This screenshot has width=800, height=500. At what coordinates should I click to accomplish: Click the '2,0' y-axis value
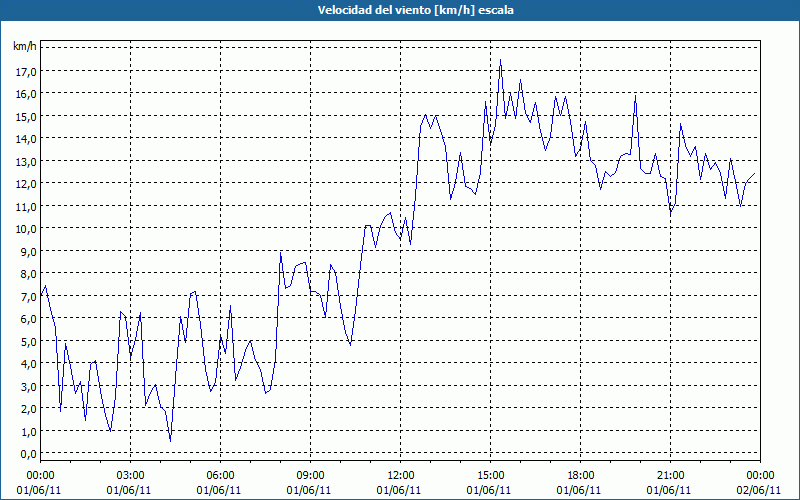[29, 409]
